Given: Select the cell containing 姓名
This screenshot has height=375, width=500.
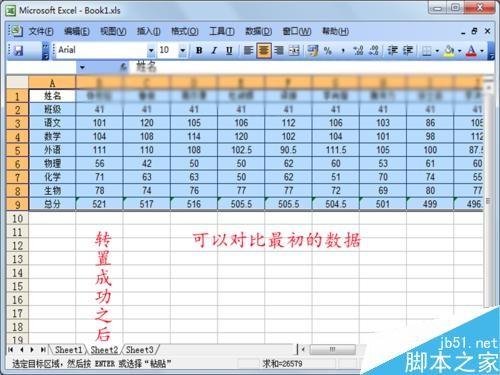Looking at the screenshot, I should [x=52, y=96].
